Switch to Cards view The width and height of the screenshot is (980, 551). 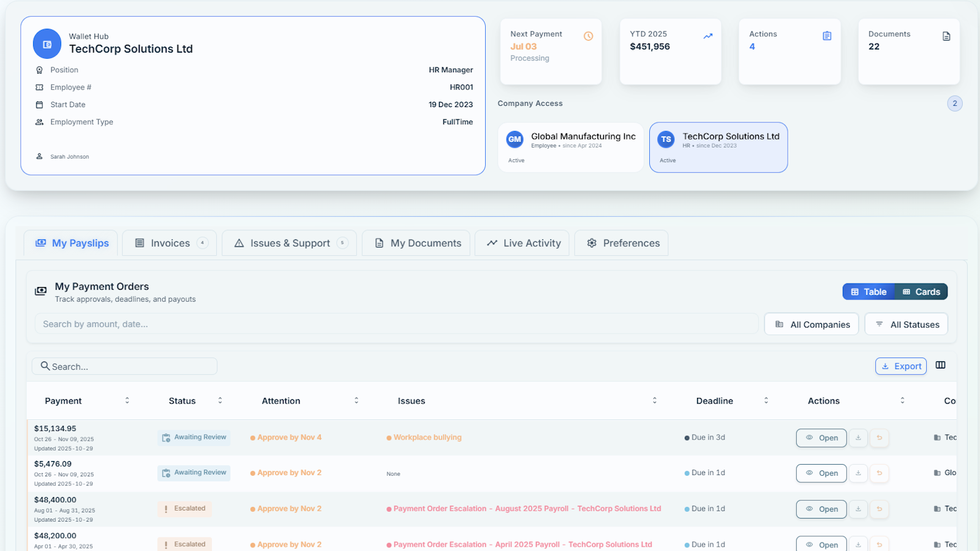921,291
